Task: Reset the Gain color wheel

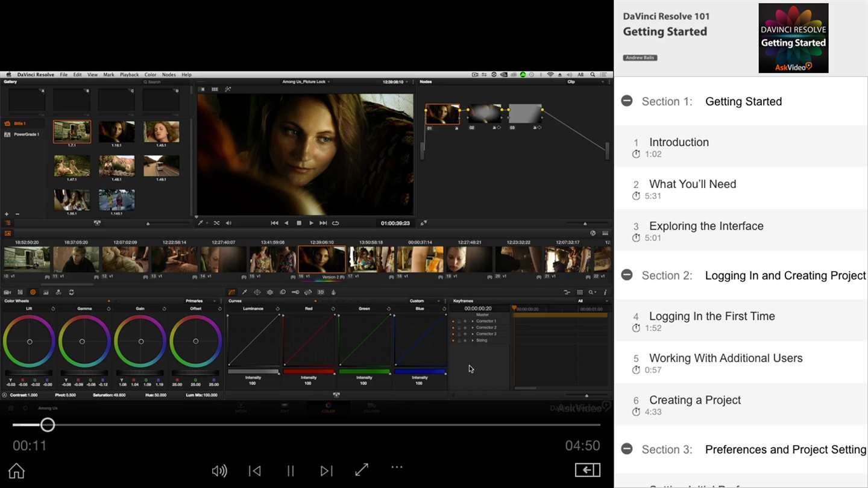Action: 164,308
